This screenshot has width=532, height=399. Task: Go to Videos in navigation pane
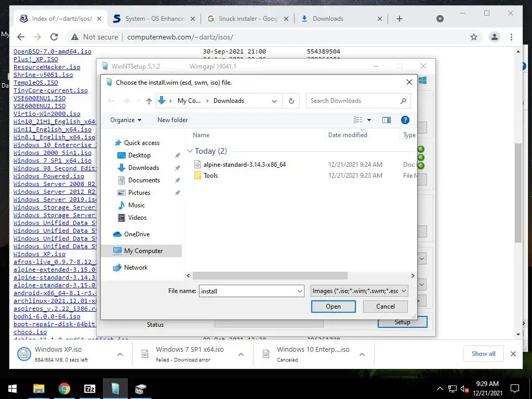pyautogui.click(x=137, y=218)
